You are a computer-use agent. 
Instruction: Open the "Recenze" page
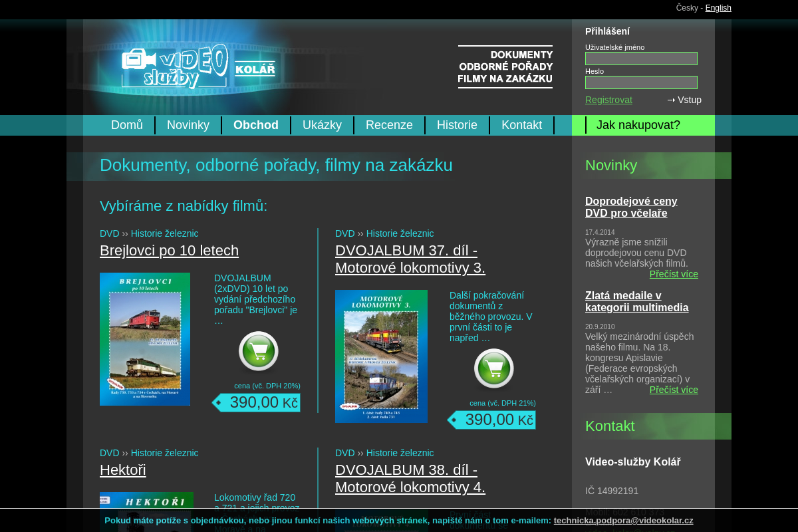coord(389,125)
